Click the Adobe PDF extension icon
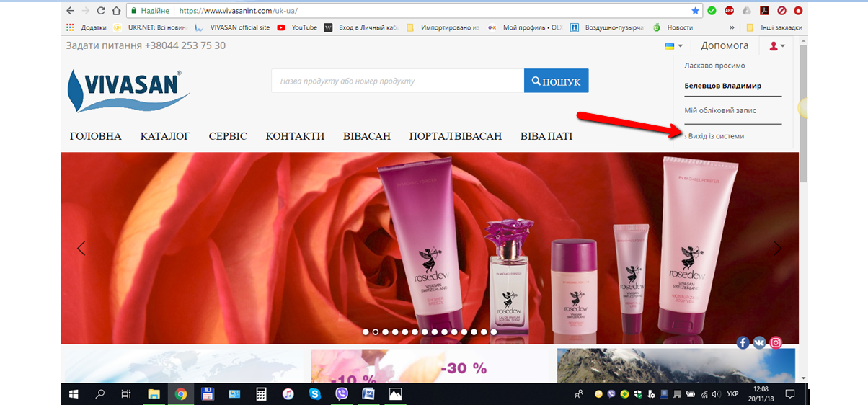Viewport: 868px width, 405px height. 763,11
